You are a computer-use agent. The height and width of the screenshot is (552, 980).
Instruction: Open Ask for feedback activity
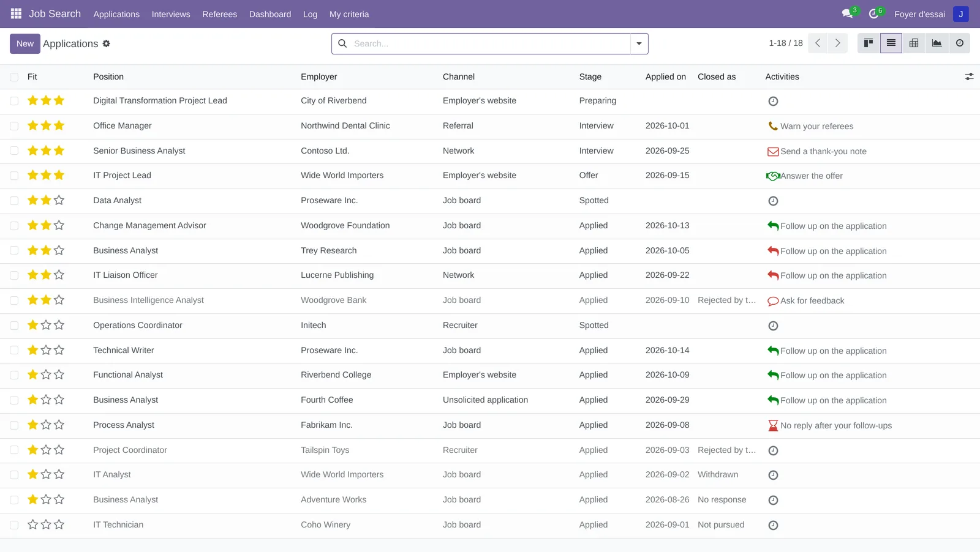(812, 300)
